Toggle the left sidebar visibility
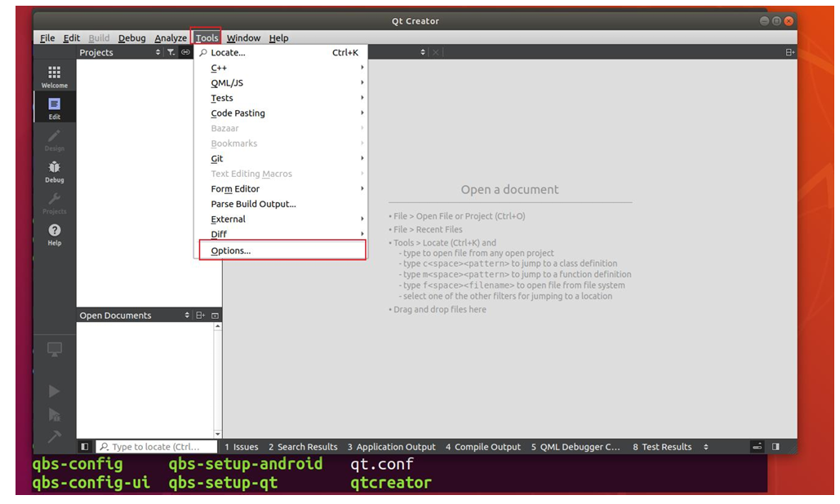Screen dimensions: 840x504 [85, 446]
